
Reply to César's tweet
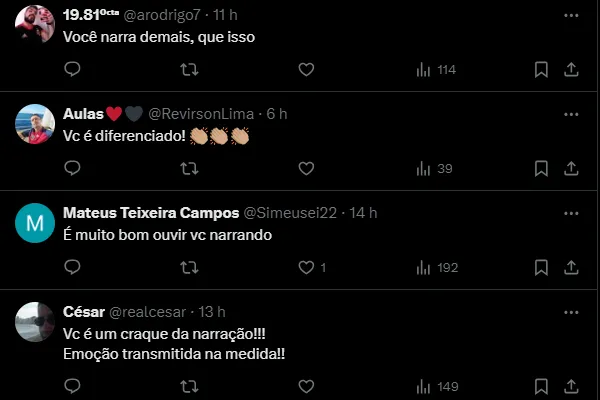pyautogui.click(x=72, y=386)
